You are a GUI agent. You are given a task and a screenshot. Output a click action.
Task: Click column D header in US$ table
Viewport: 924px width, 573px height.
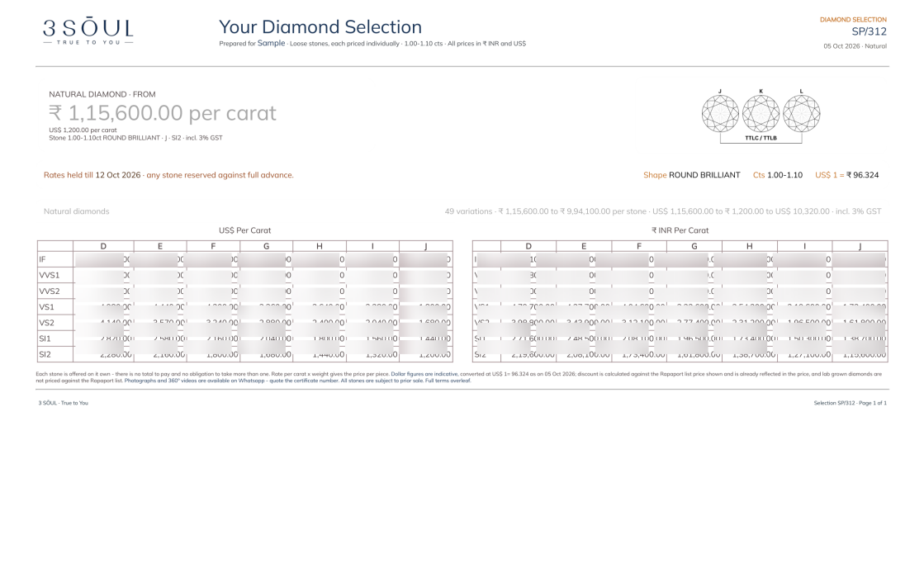[103, 246]
